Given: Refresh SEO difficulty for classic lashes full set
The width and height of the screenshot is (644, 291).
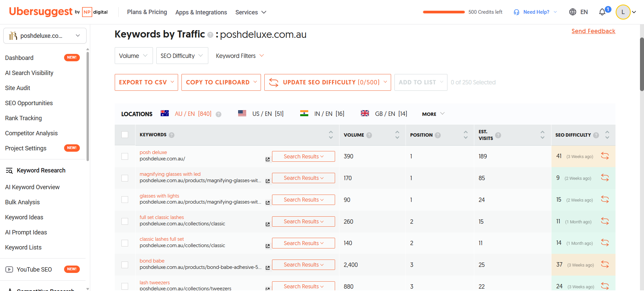Looking at the screenshot, I should pyautogui.click(x=605, y=242).
